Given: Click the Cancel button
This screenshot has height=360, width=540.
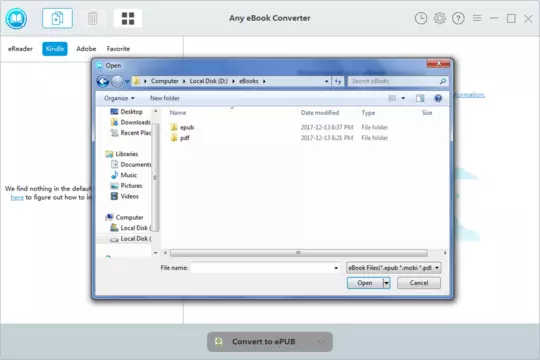Looking at the screenshot, I should click(x=419, y=283).
